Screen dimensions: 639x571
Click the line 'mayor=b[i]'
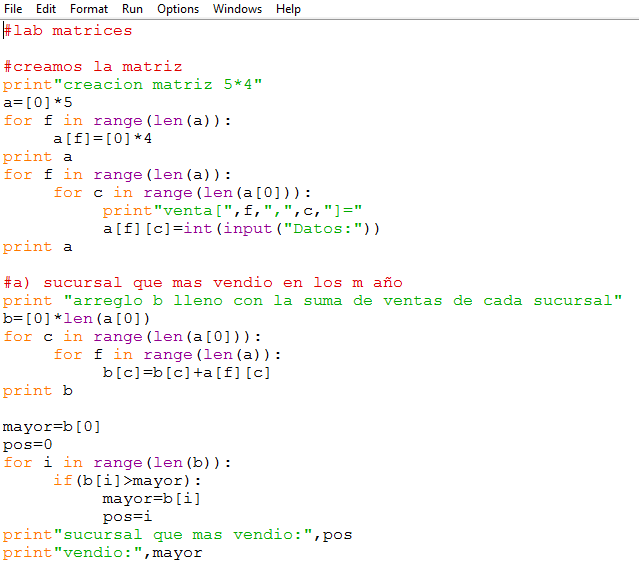(x=152, y=499)
